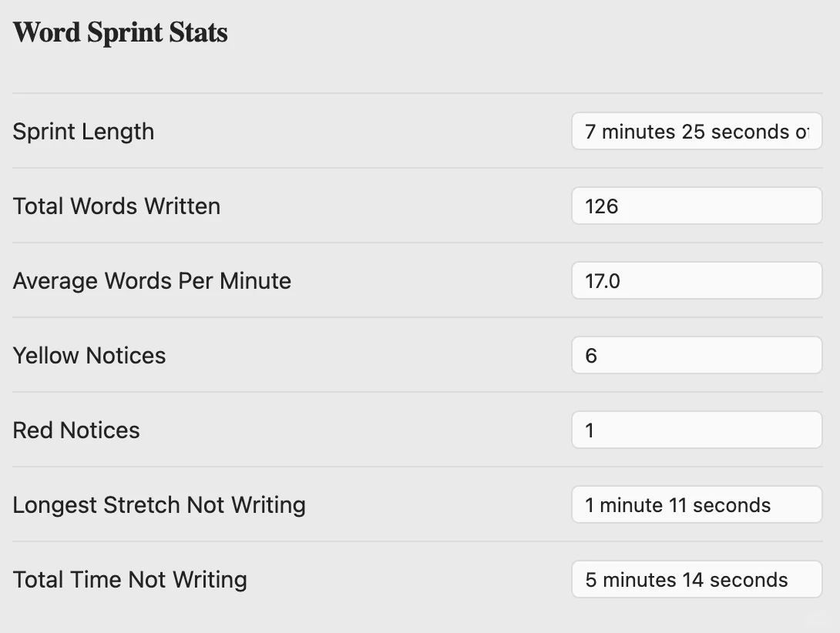Screen dimensions: 840x633
Task: Click the Total Time Not Writing label
Action: click(129, 580)
